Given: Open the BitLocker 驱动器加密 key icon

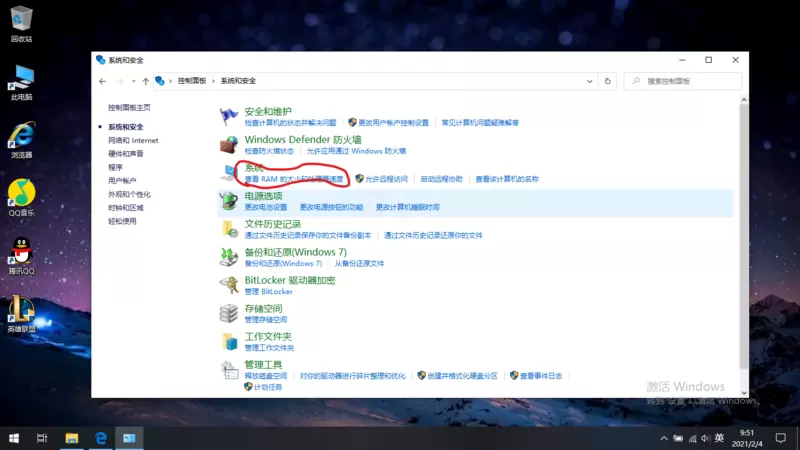Looking at the screenshot, I should pyautogui.click(x=229, y=285).
